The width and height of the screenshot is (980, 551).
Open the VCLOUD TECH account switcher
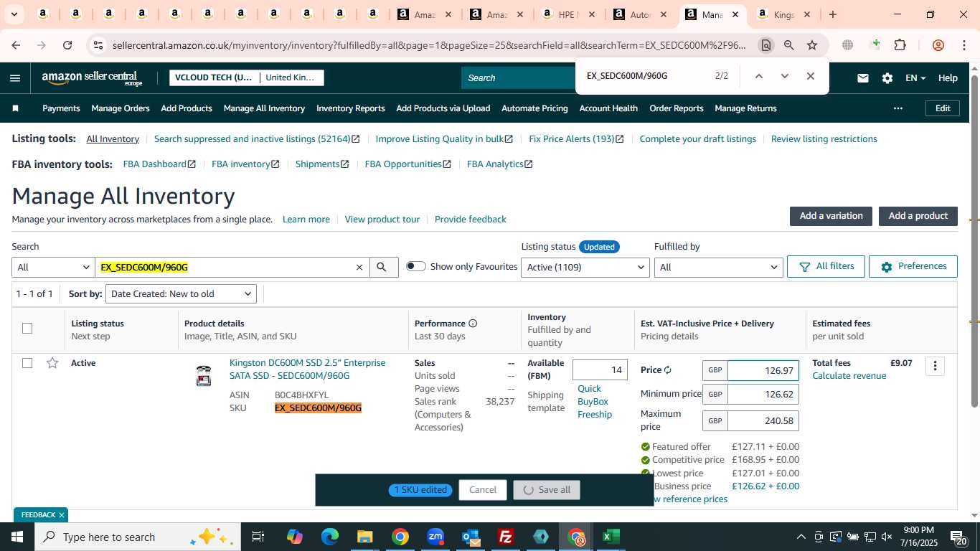click(x=247, y=77)
